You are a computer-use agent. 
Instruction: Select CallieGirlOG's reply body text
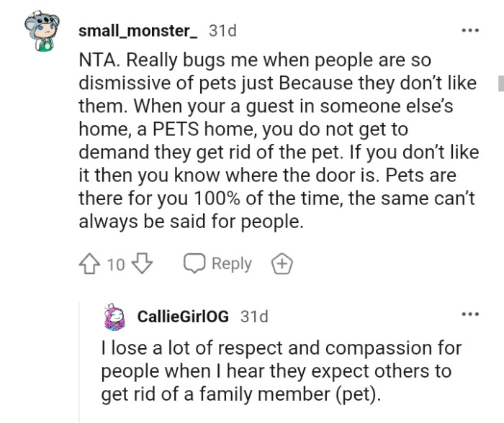[x=281, y=370]
